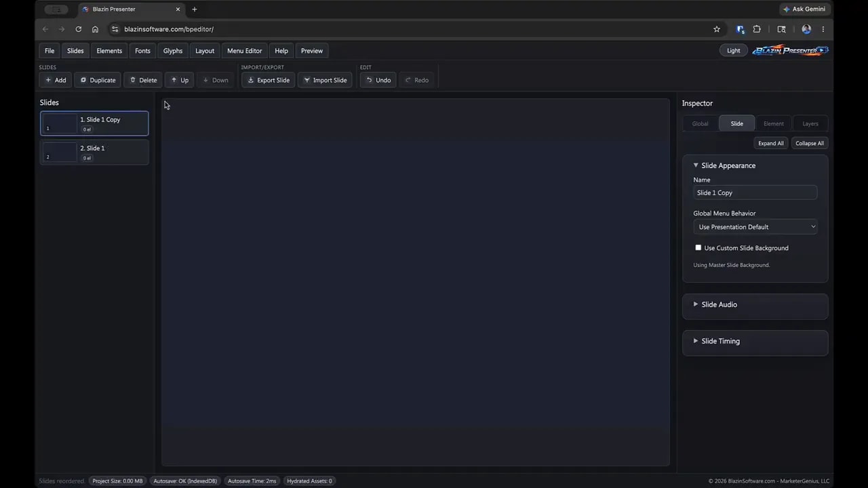Viewport: 868px width, 488px height.
Task: Click the Autosave Time status badge
Action: click(x=252, y=481)
